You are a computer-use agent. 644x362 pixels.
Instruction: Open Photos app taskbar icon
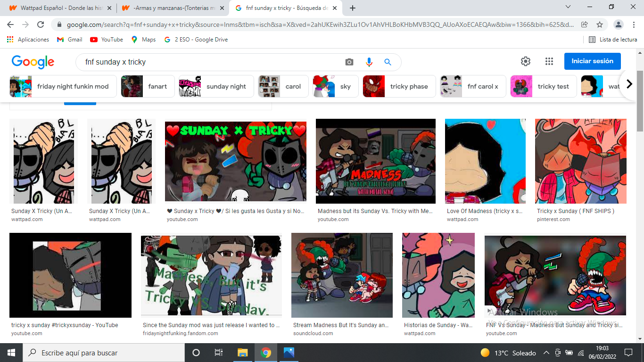pyautogui.click(x=289, y=353)
